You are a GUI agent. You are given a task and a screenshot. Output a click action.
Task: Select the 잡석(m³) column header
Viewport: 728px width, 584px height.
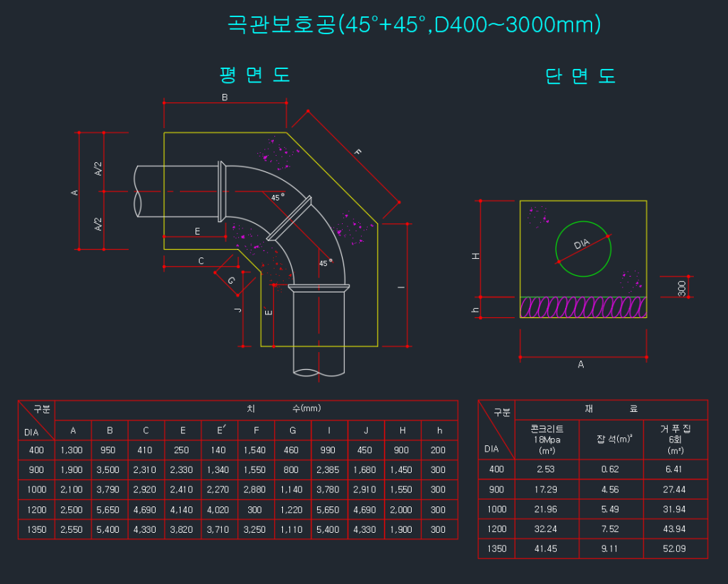611,440
